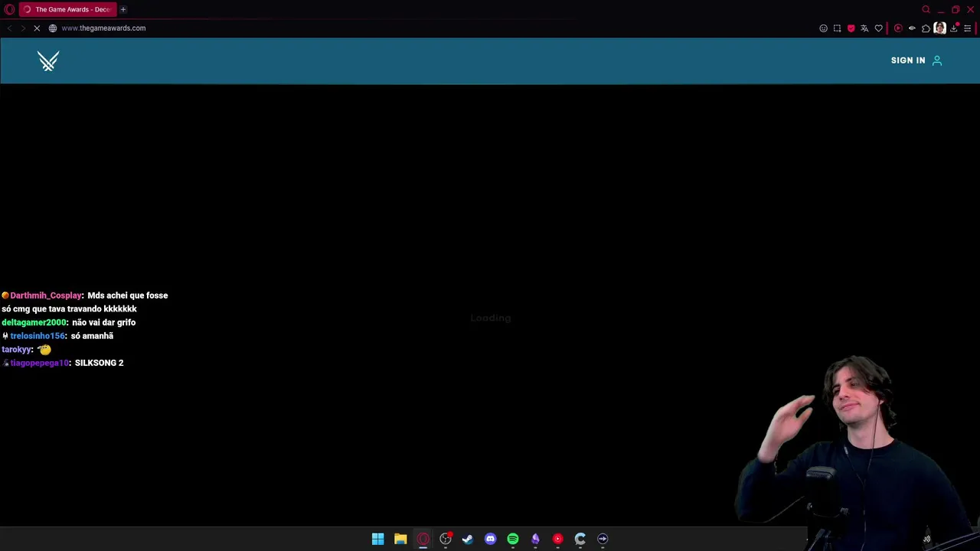Screen dimensions: 980x551
Task: Open File Explorer from taskbar
Action: (x=400, y=539)
